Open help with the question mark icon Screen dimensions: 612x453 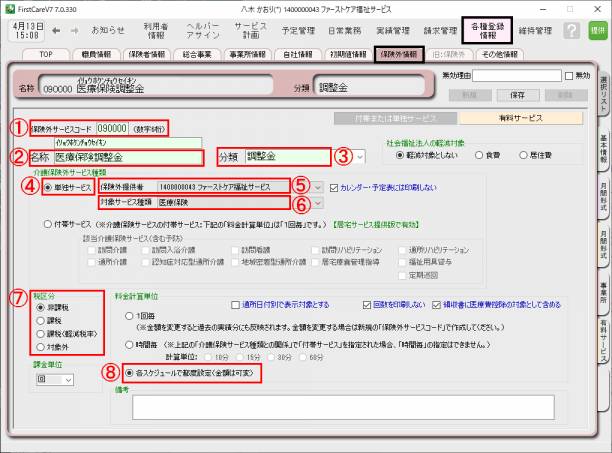(571, 31)
